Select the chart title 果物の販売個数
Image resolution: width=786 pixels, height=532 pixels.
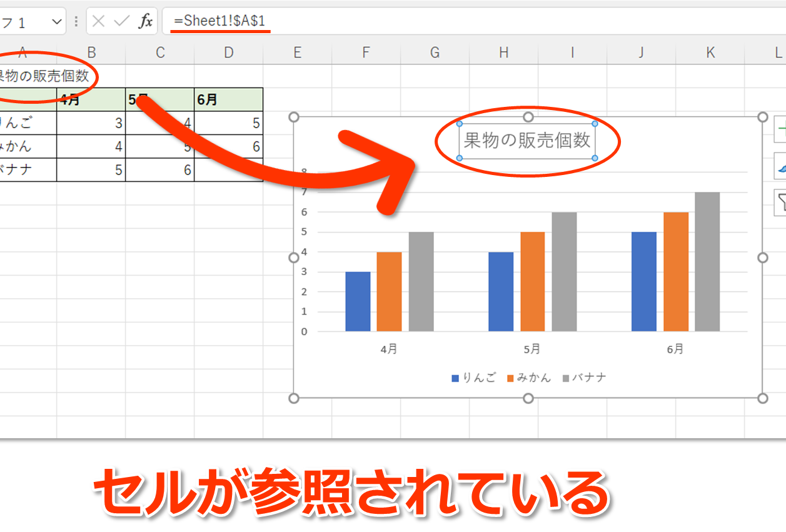(527, 141)
